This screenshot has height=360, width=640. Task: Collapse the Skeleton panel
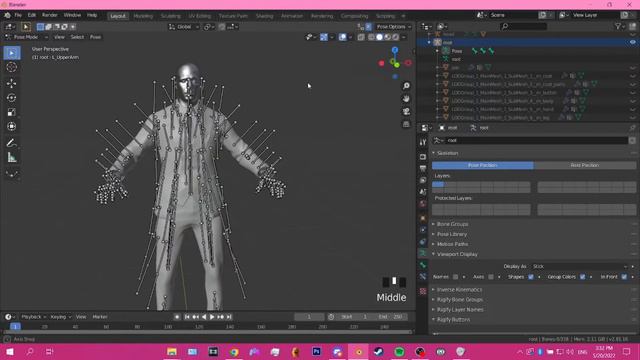coord(447,153)
